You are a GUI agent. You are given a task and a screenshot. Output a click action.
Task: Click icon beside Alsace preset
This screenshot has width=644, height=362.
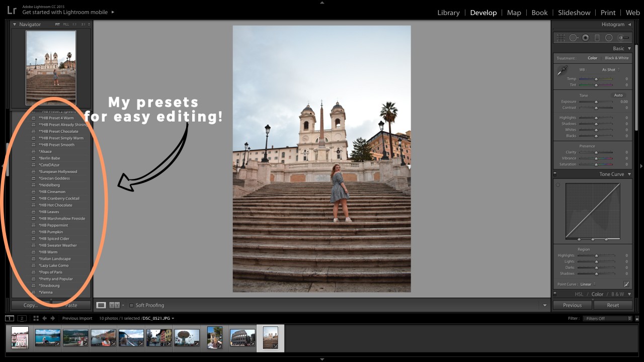click(34, 151)
